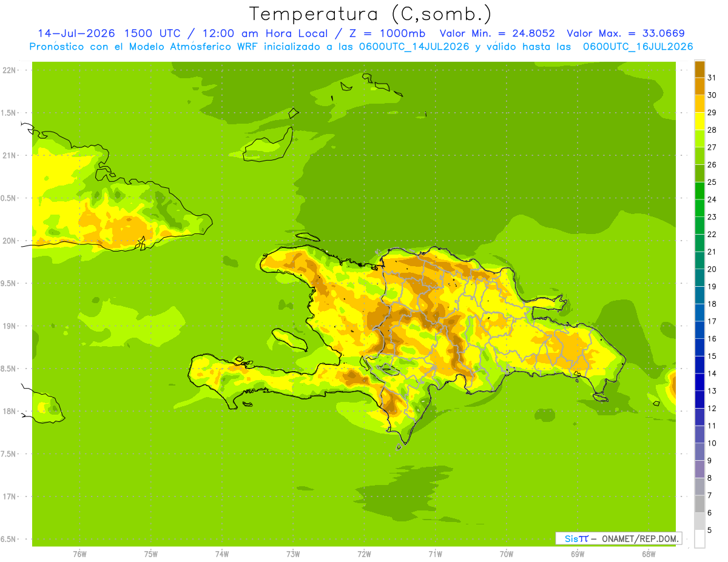Click the 21N latitude axis label
The image size is (728, 562).
click(x=10, y=155)
